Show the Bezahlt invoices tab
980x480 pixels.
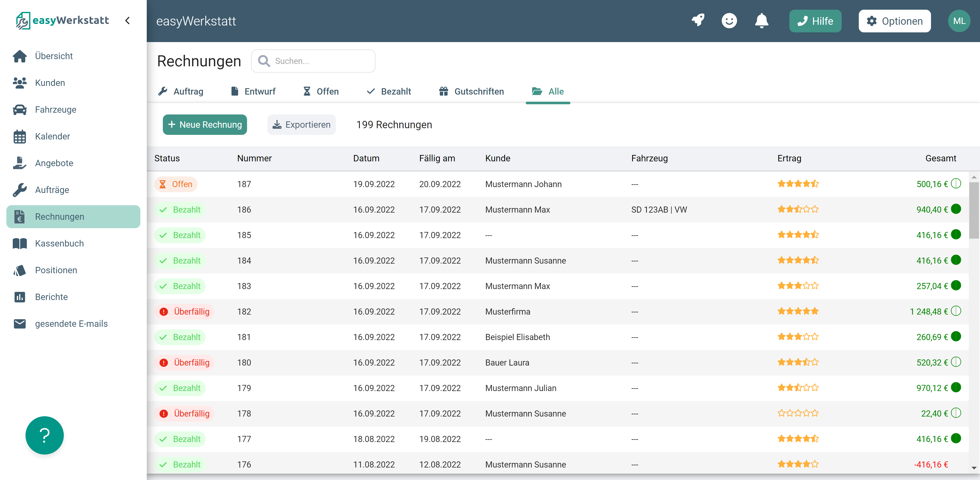click(389, 91)
